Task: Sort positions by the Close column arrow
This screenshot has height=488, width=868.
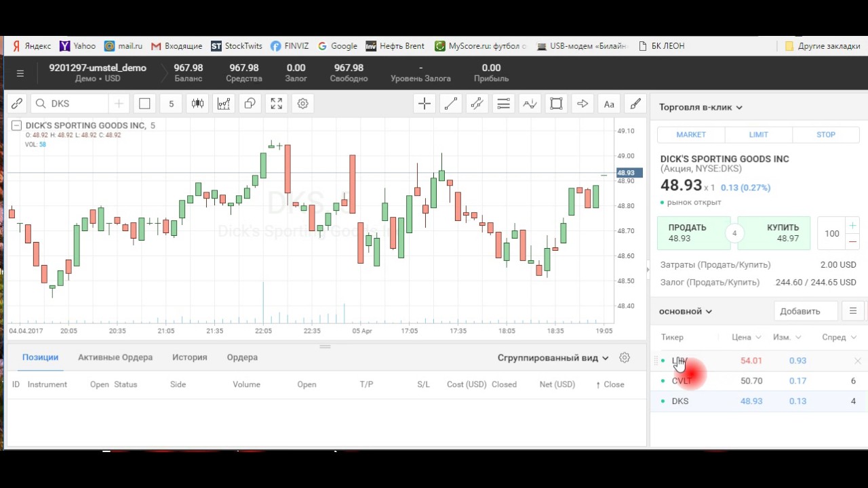Action: coord(610,384)
